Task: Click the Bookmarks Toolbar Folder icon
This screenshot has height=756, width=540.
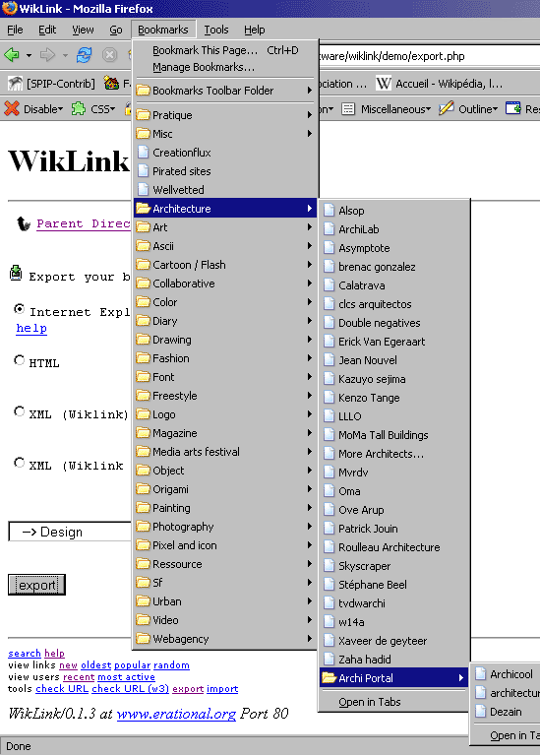Action: pyautogui.click(x=143, y=91)
